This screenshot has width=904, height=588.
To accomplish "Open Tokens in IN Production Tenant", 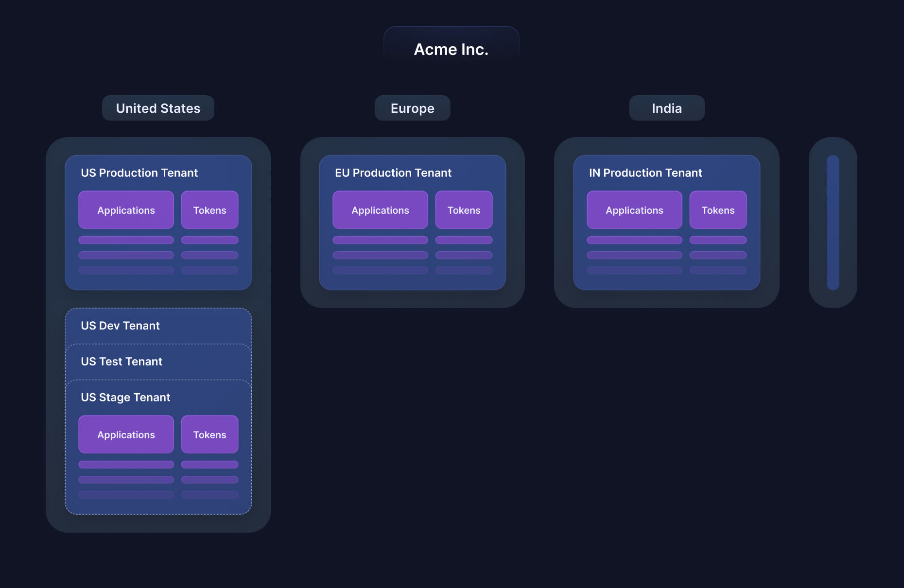I will (718, 210).
